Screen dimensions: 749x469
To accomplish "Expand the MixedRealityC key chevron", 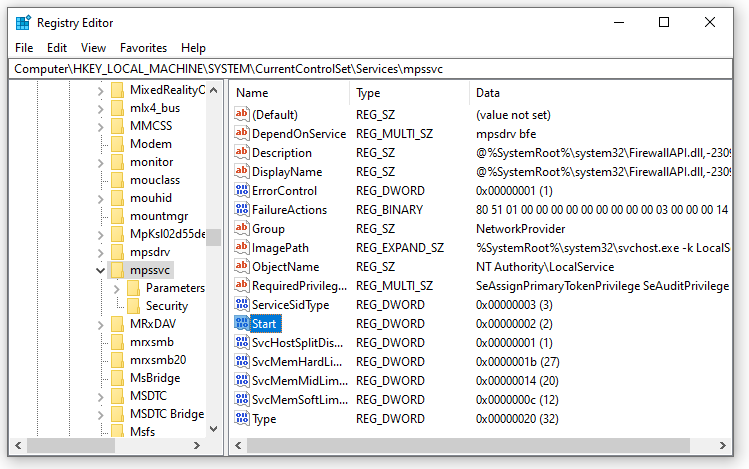I will click(x=101, y=90).
